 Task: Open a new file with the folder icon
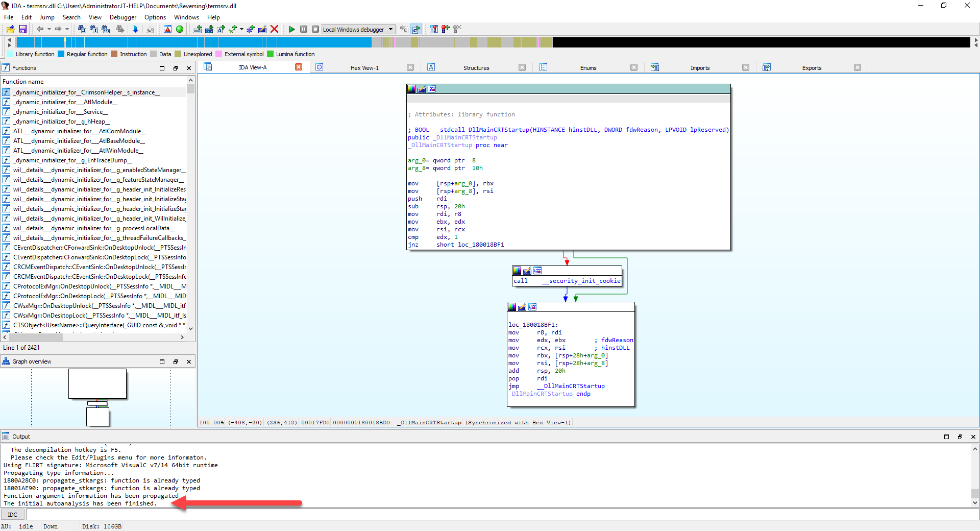click(10, 29)
